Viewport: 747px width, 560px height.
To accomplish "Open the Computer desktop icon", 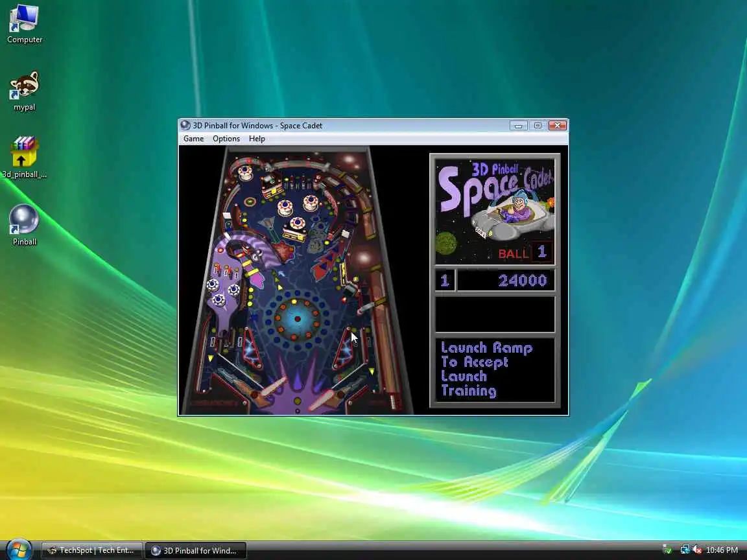I will 24,24.
